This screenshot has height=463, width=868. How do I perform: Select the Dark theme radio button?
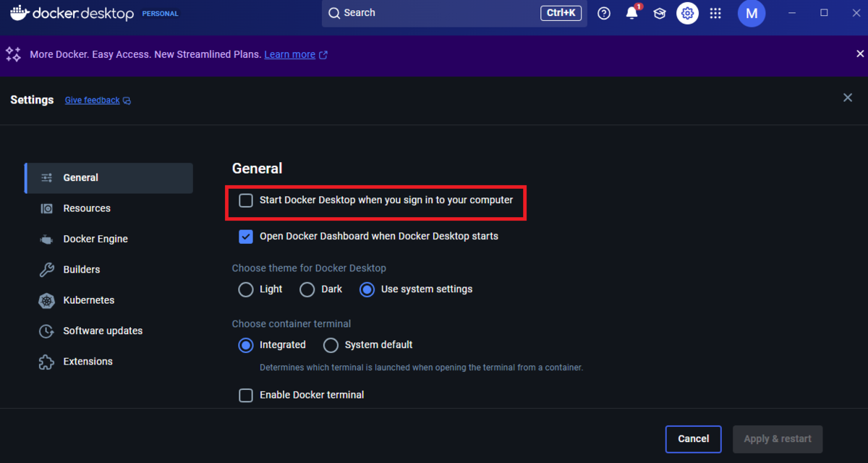(x=307, y=289)
